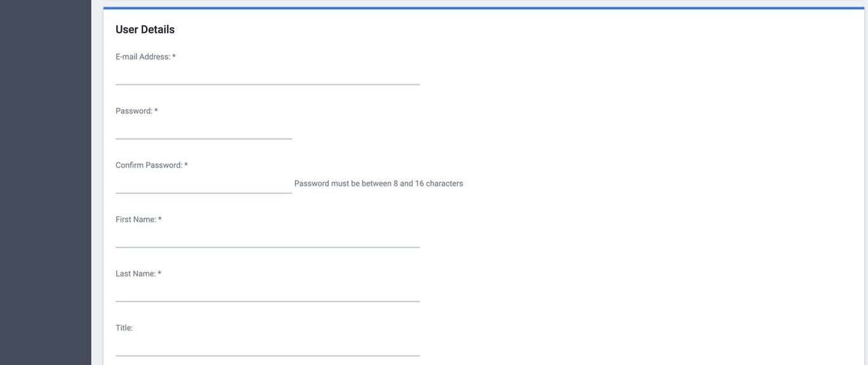Click the asterisk next to Last Name
This screenshot has width=868, height=365.
coord(159,274)
